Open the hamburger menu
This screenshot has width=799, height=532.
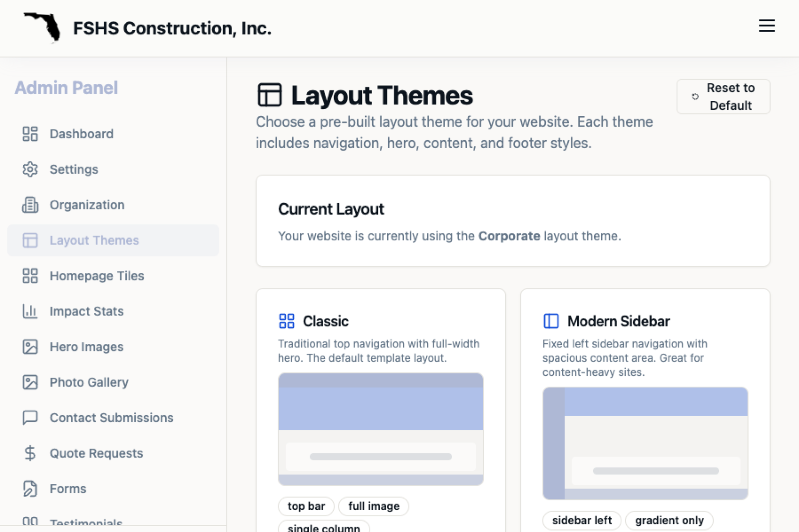pos(767,26)
